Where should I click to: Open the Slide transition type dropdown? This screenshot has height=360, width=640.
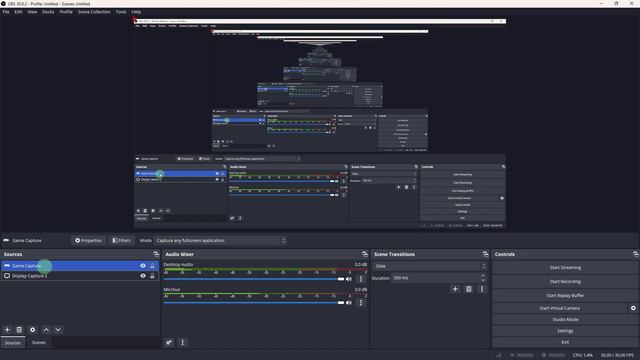tap(430, 266)
